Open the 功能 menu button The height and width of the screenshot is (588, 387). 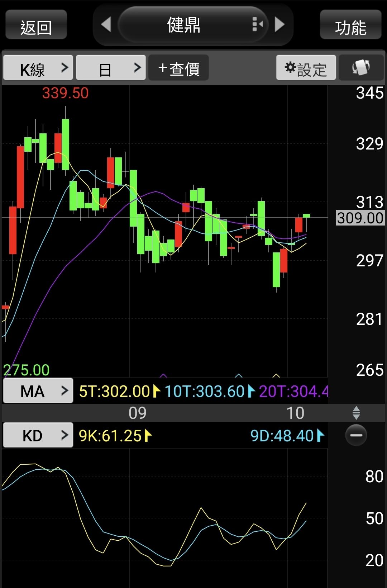tap(350, 25)
